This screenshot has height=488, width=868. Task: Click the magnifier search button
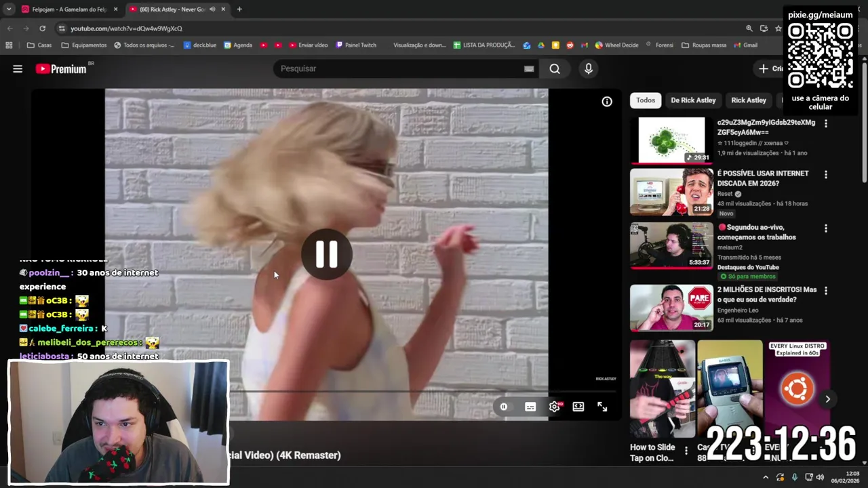click(555, 68)
